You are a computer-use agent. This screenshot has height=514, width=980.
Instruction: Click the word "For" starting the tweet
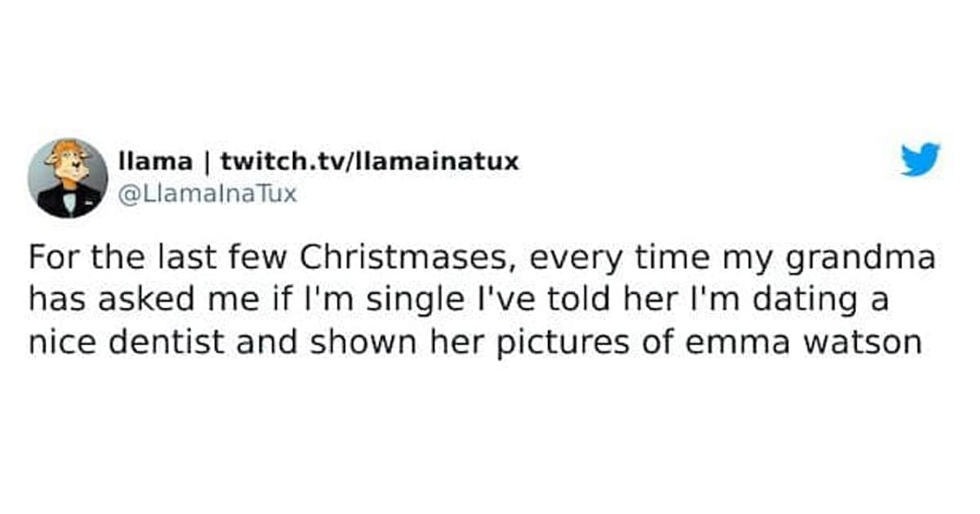[52, 259]
